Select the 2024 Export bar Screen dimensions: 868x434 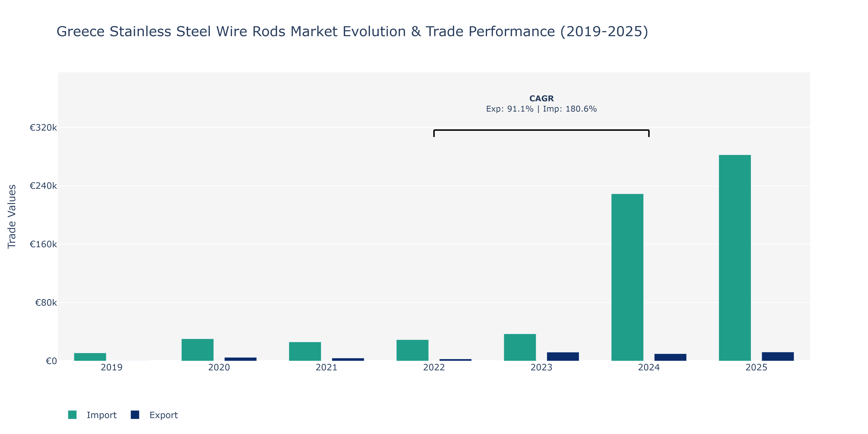(670, 357)
